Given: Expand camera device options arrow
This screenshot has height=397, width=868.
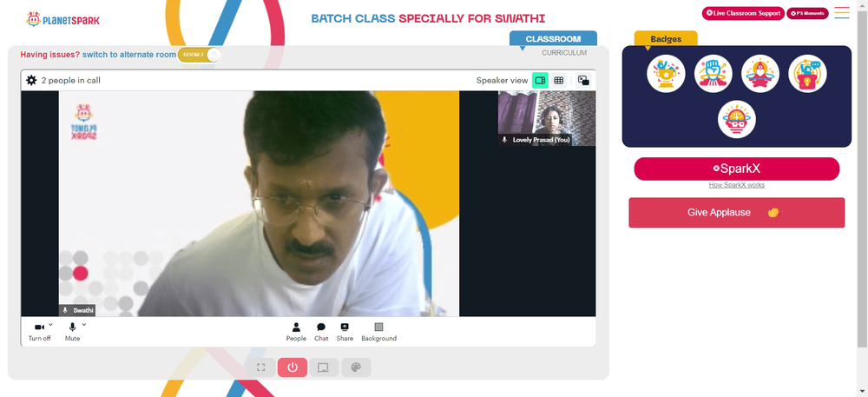Looking at the screenshot, I should (51, 325).
